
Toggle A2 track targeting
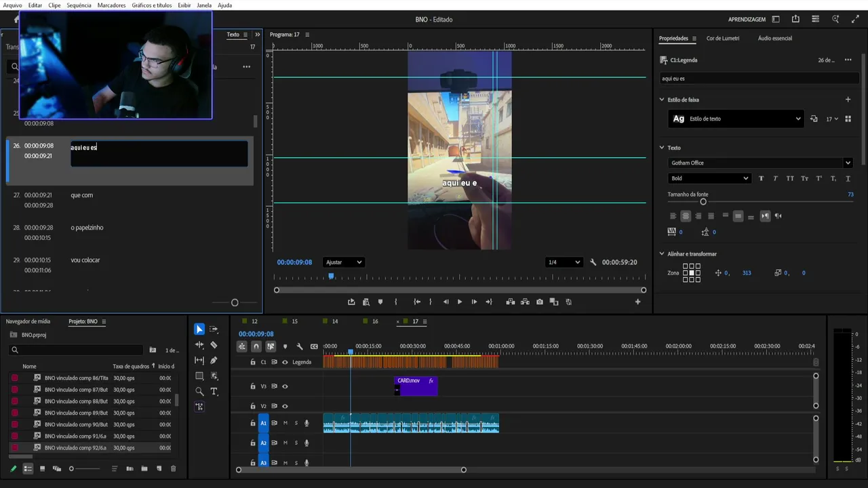264,443
